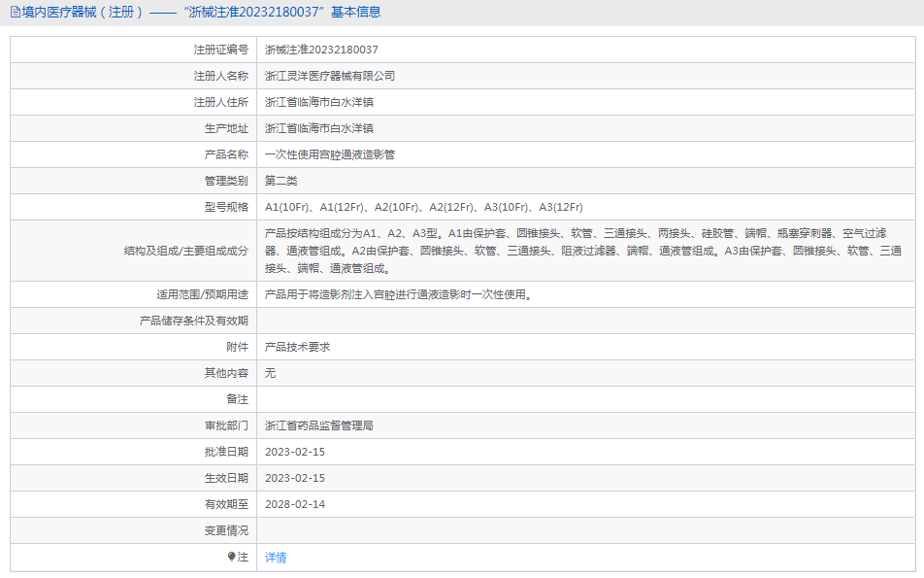Select product name 一次性使用宫腔通液造影管
Viewport: 924px width, 578px height.
330,154
